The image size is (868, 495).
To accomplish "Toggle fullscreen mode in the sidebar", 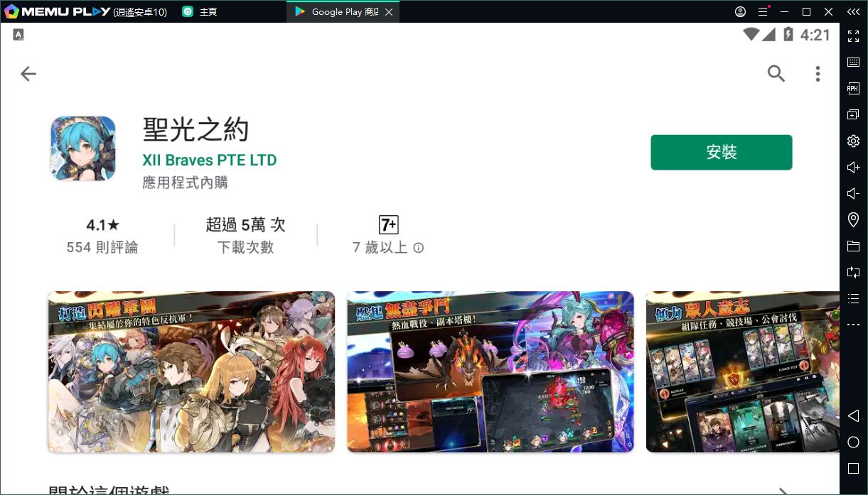I will tap(852, 36).
